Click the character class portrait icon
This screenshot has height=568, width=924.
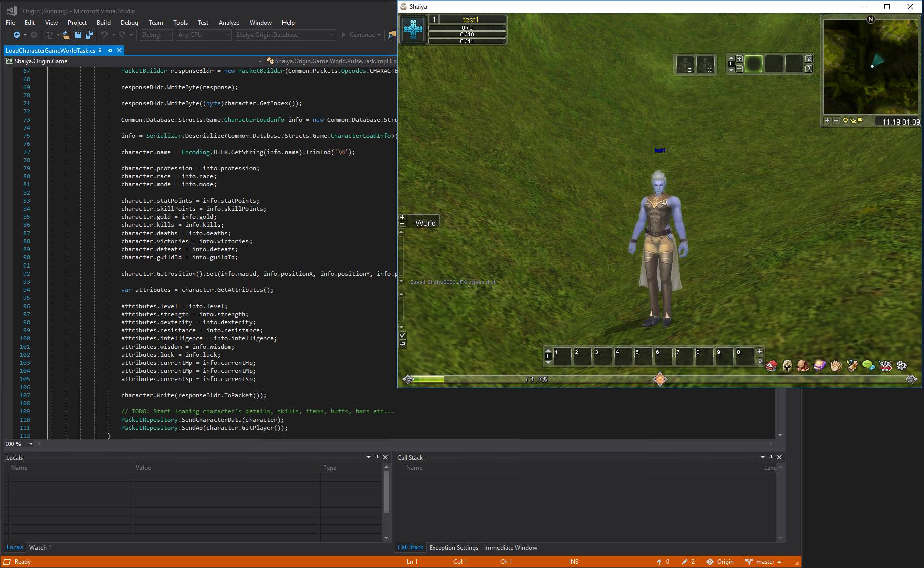pyautogui.click(x=413, y=30)
